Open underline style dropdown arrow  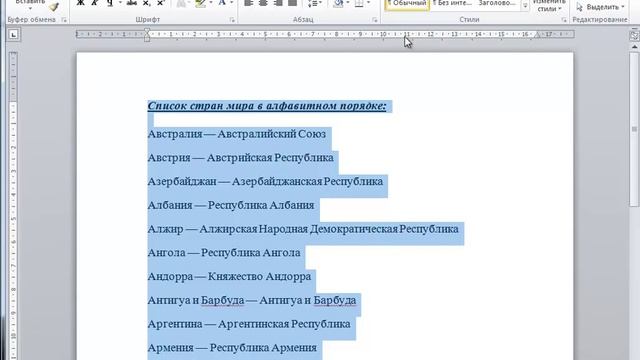120,3
